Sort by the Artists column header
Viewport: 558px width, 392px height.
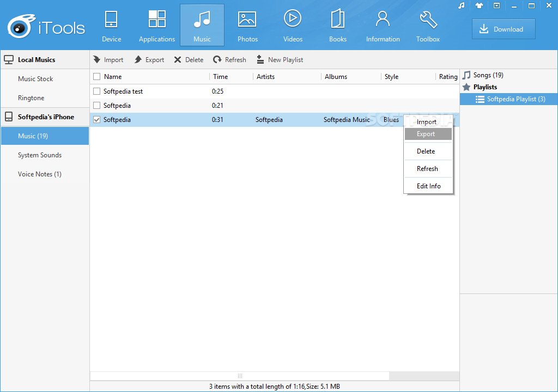(265, 76)
